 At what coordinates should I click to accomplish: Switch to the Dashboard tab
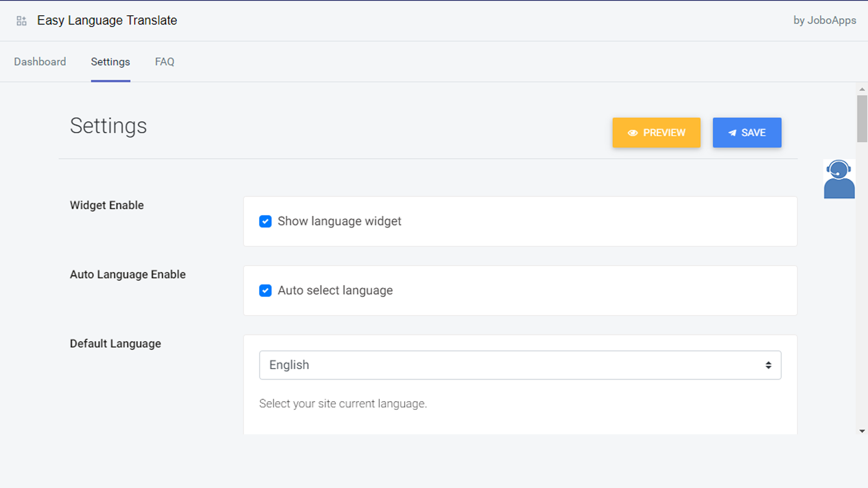coord(40,62)
